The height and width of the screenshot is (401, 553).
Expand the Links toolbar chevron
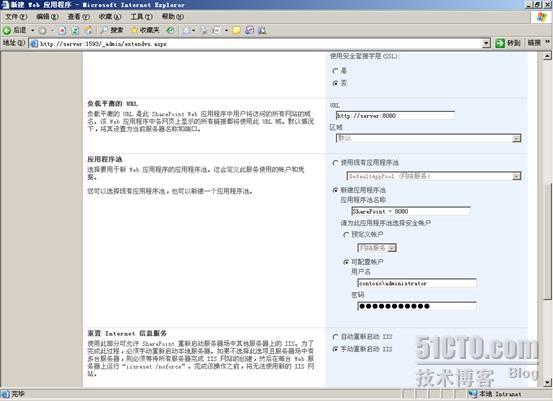coord(547,42)
